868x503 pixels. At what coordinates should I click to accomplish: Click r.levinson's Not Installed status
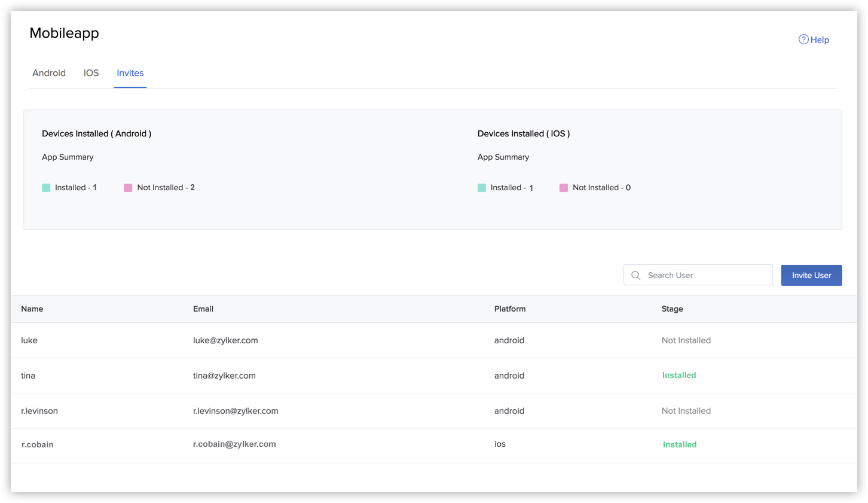pyautogui.click(x=686, y=411)
